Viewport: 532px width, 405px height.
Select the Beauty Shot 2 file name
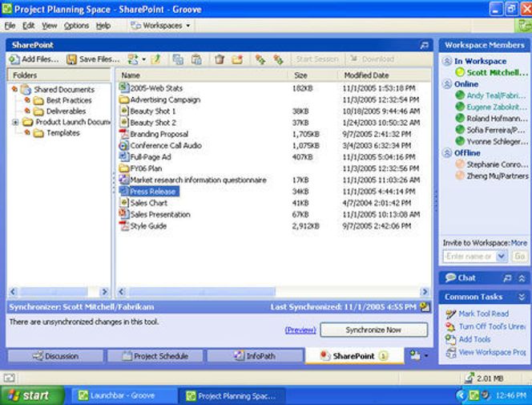click(153, 123)
